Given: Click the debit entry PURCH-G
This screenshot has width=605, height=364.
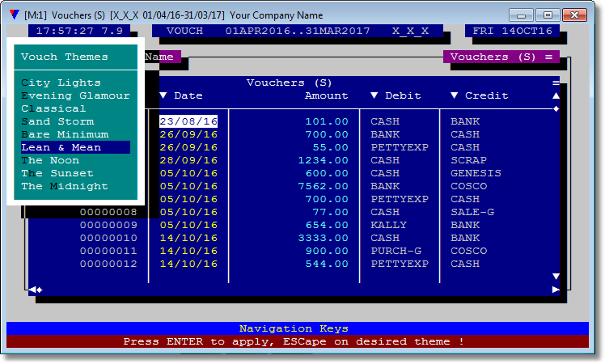Looking at the screenshot, I should pos(396,251).
